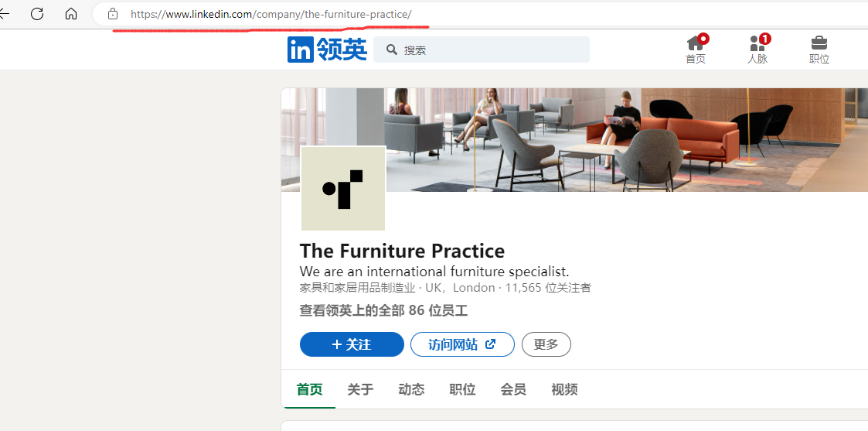
Task: Click the browser refresh icon
Action: [37, 14]
